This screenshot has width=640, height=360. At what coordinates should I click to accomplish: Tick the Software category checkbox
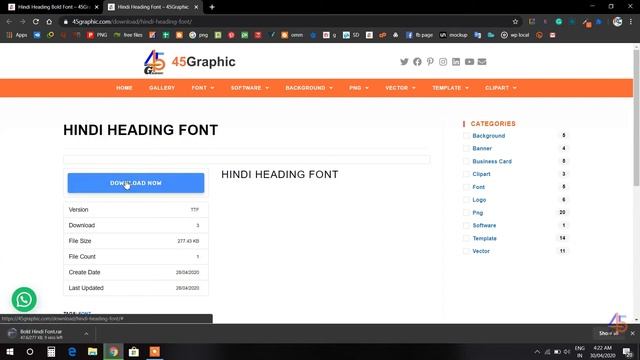(466, 226)
